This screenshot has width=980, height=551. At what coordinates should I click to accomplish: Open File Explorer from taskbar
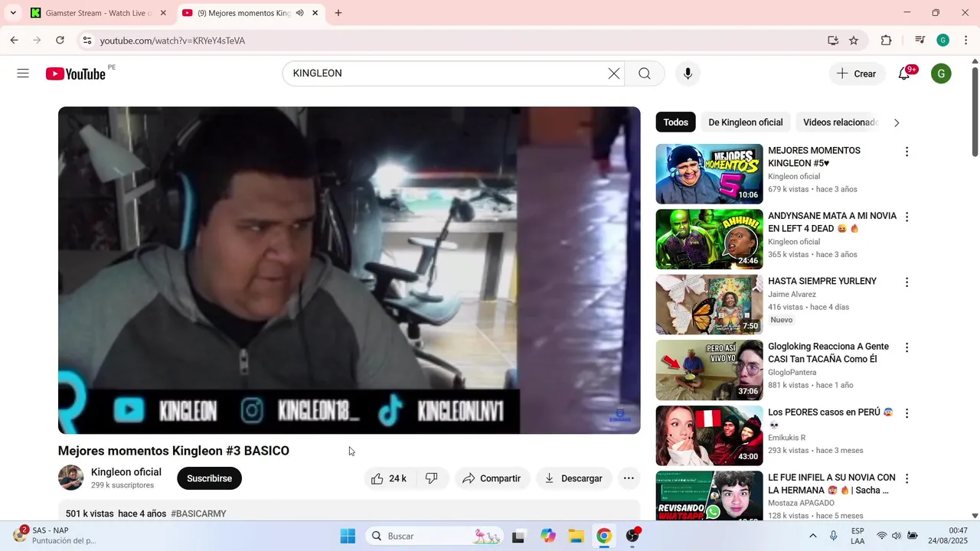(576, 536)
